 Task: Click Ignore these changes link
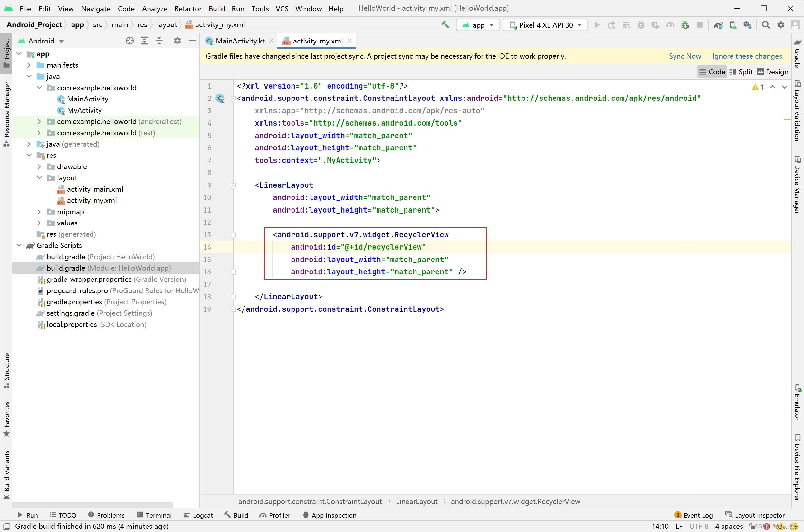(x=747, y=56)
